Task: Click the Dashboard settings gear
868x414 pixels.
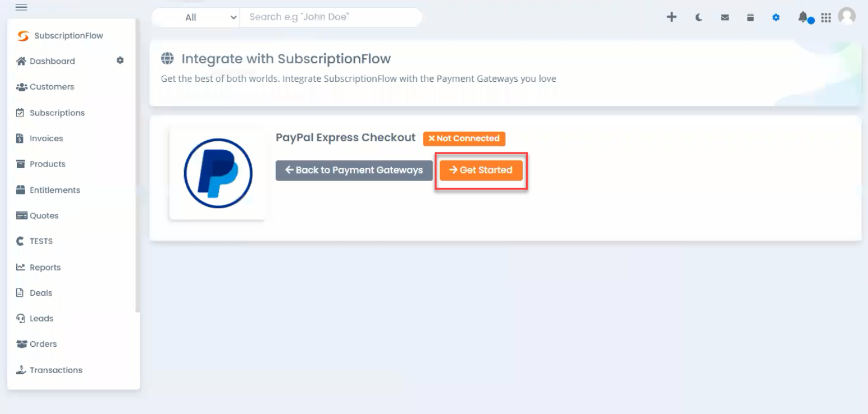Action: [120, 61]
